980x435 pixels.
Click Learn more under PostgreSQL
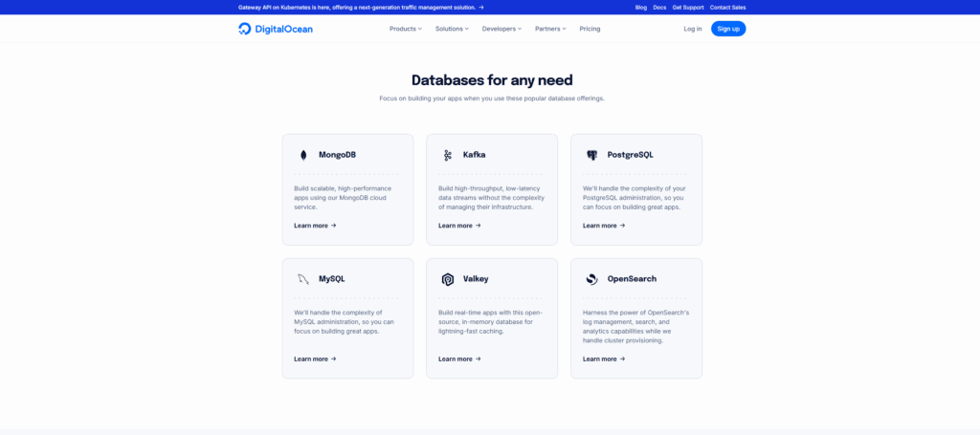pos(604,226)
